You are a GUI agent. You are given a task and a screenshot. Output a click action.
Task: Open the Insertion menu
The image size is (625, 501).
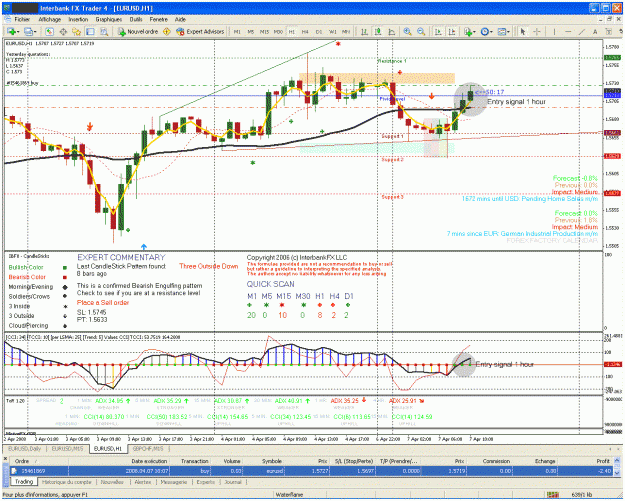click(78, 19)
